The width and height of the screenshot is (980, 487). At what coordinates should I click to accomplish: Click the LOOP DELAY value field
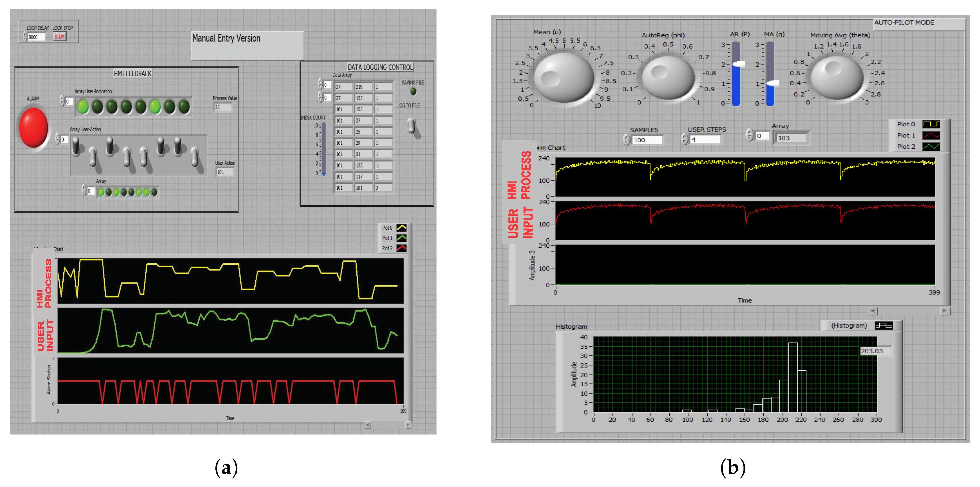click(x=36, y=37)
